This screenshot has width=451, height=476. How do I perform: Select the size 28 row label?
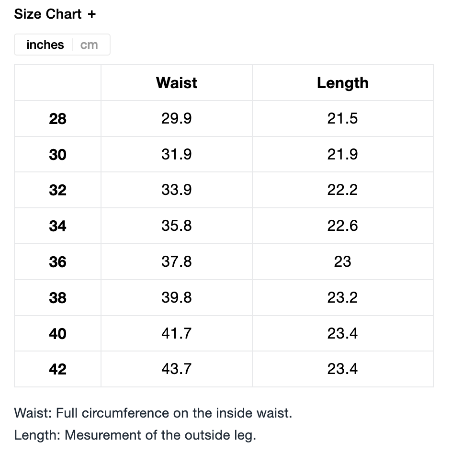[x=57, y=119]
